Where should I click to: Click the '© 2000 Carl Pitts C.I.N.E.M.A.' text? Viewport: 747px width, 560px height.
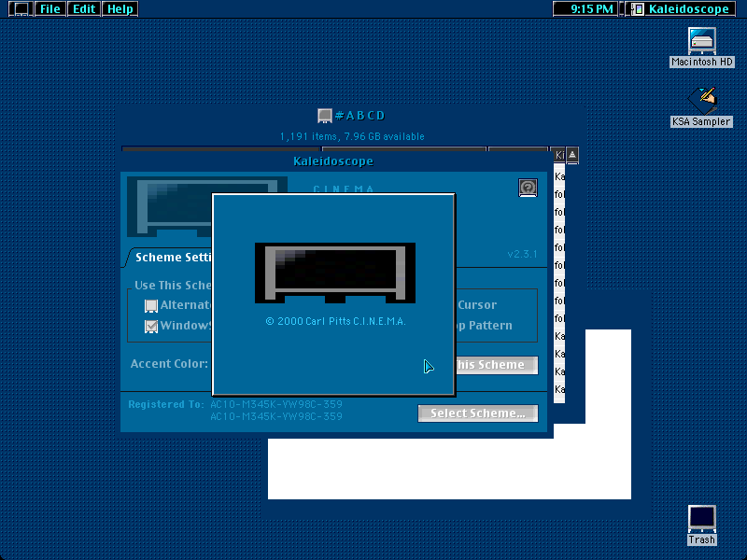335,321
